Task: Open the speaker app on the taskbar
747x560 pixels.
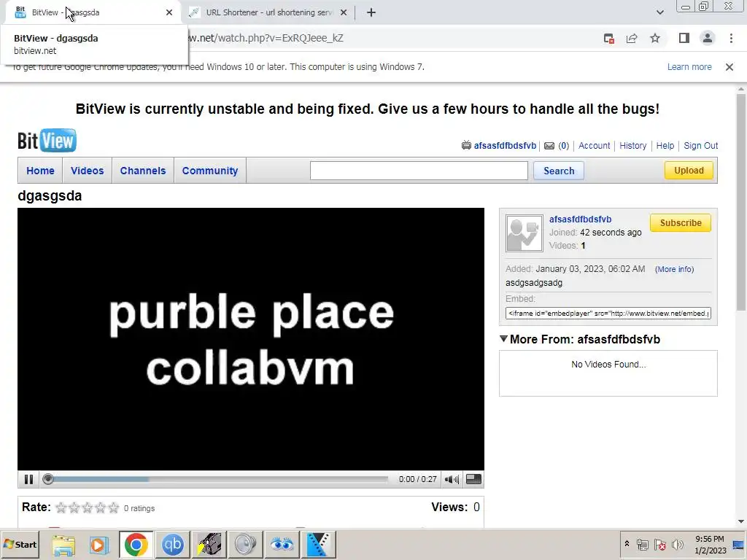Action: (x=245, y=545)
